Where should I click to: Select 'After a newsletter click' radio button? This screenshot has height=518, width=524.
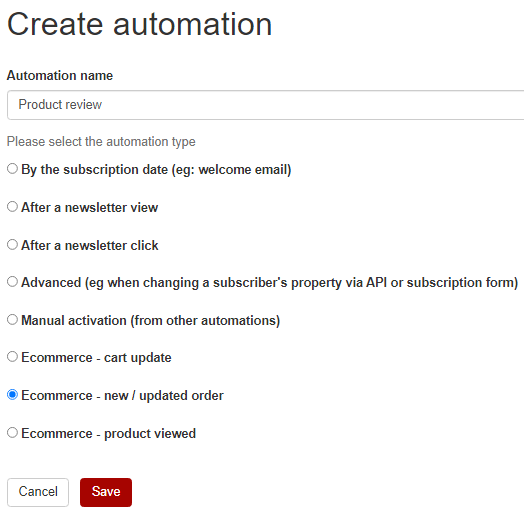tap(12, 245)
